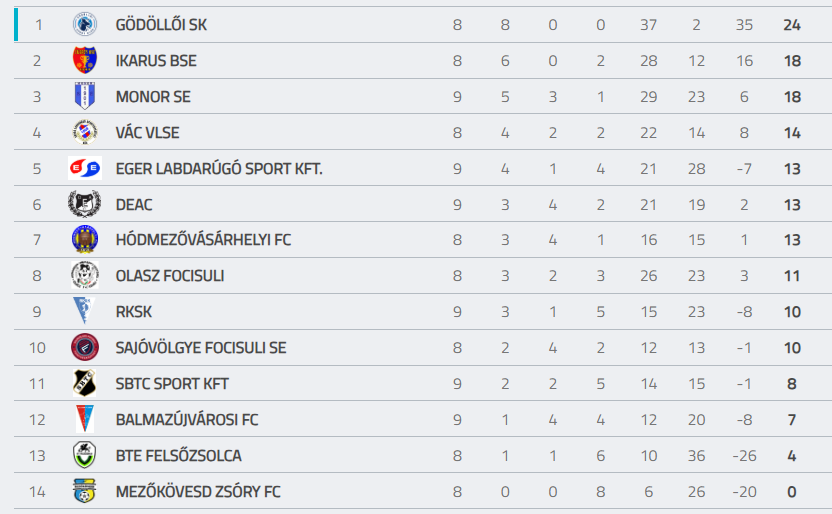Click the Vác VLSE team crest
Image resolution: width=832 pixels, height=514 pixels.
tap(85, 133)
